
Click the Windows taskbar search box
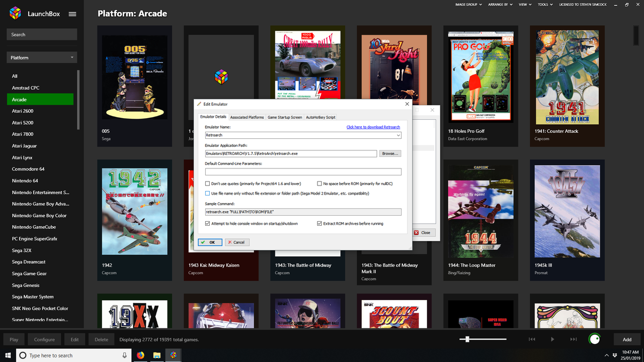73,355
